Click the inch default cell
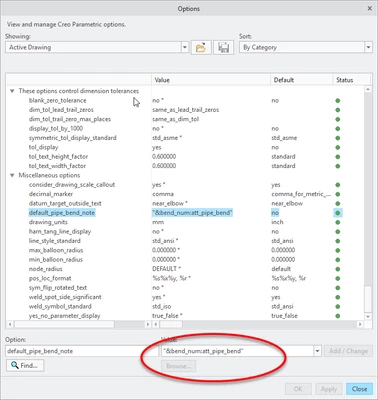 coord(277,222)
